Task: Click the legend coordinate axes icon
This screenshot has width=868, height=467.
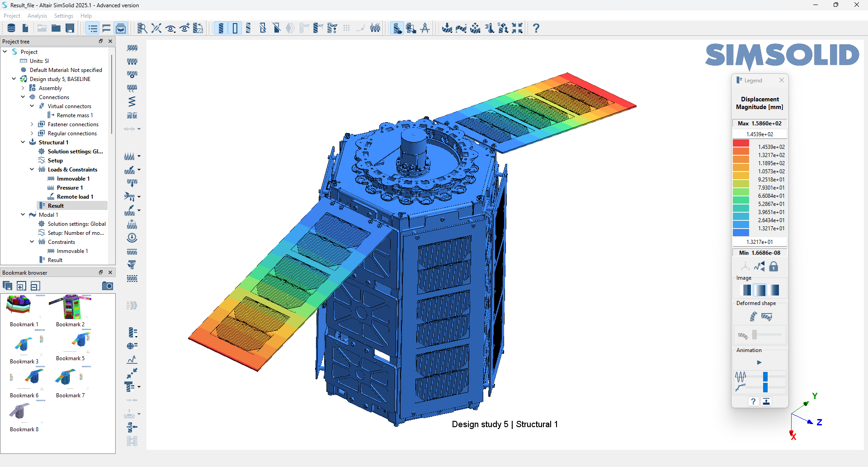Action: pyautogui.click(x=745, y=267)
